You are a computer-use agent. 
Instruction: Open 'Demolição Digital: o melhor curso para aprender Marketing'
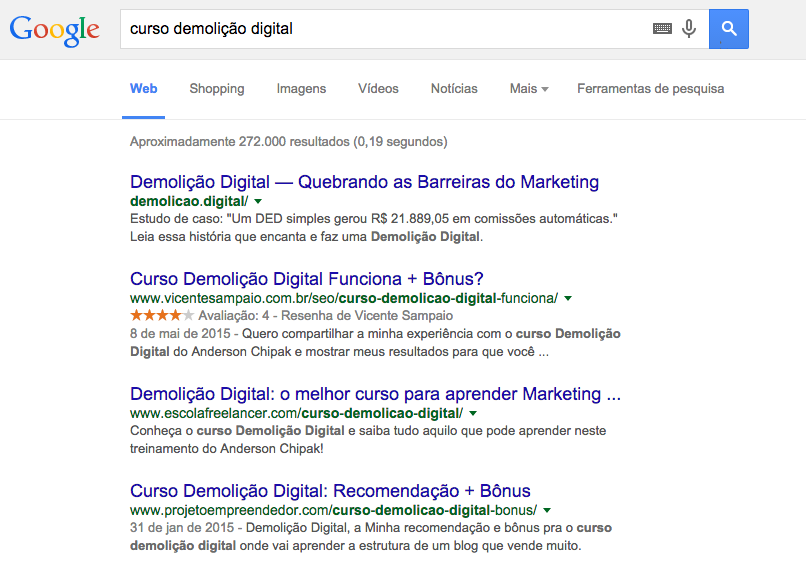click(375, 394)
